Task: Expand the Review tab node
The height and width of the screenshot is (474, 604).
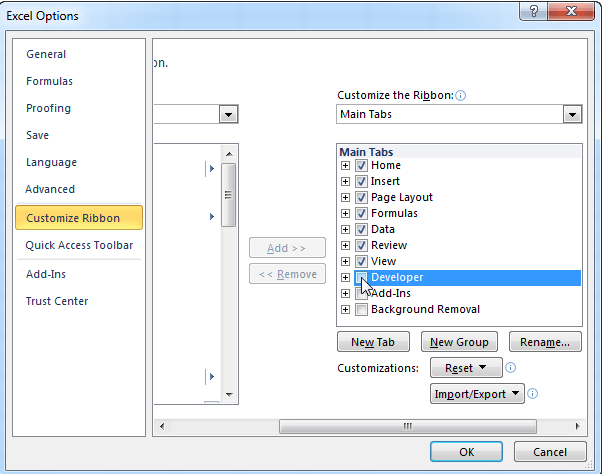Action: tap(346, 245)
